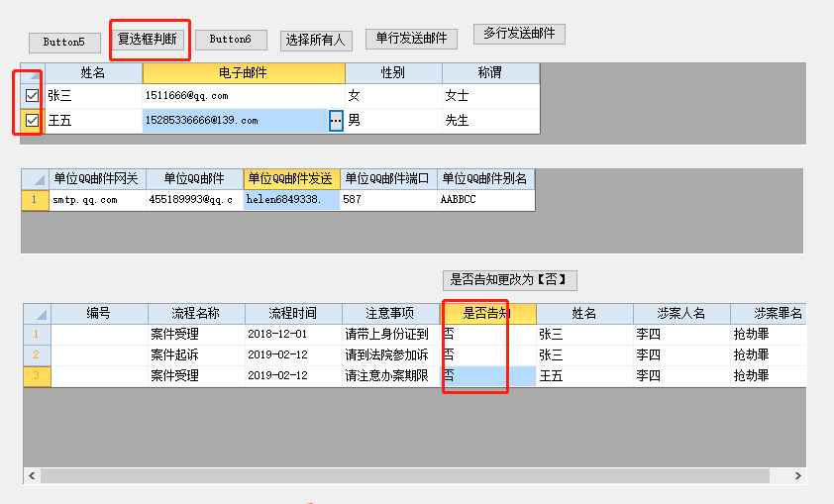Click the 选择所有人 button
This screenshot has height=504, width=834.
(316, 41)
